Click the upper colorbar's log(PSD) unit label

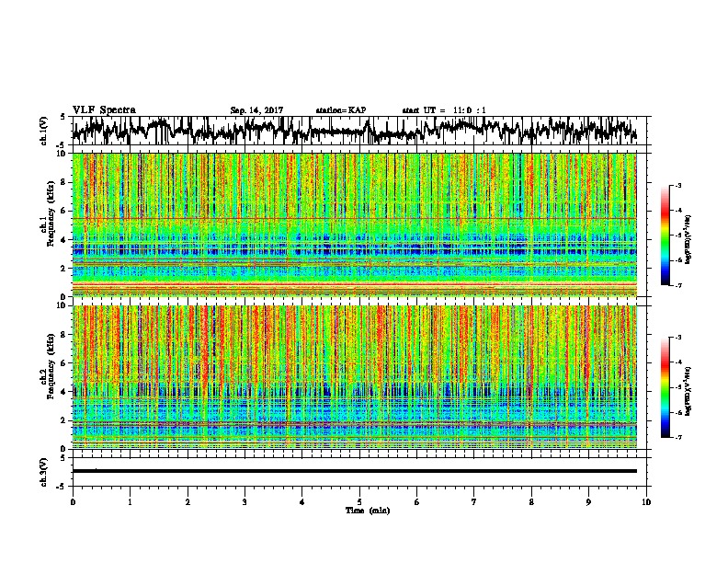(688, 240)
